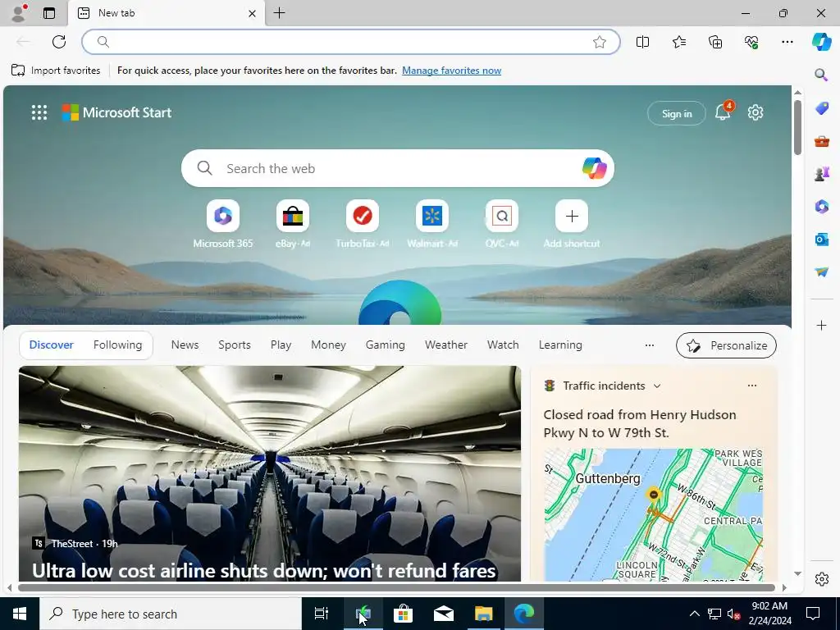Open sidebar Outlook icon

click(x=821, y=239)
